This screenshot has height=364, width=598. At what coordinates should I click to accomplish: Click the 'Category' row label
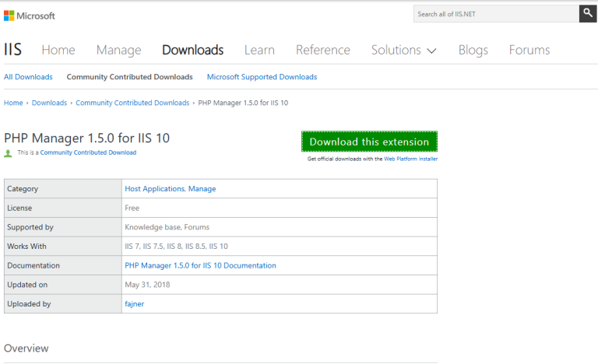23,189
